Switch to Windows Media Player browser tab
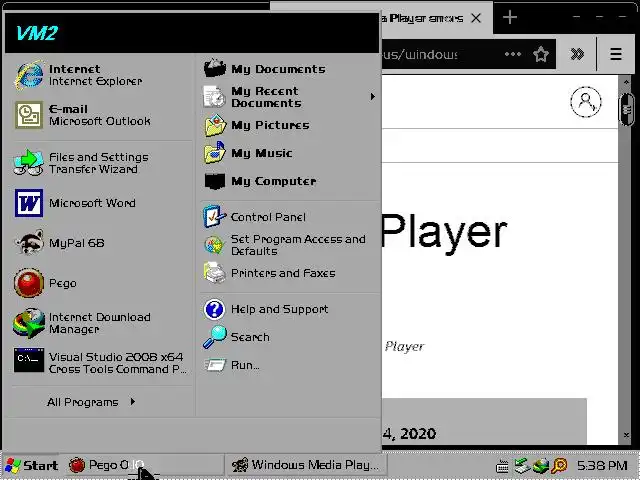The width and height of the screenshot is (640, 480). tap(422, 18)
